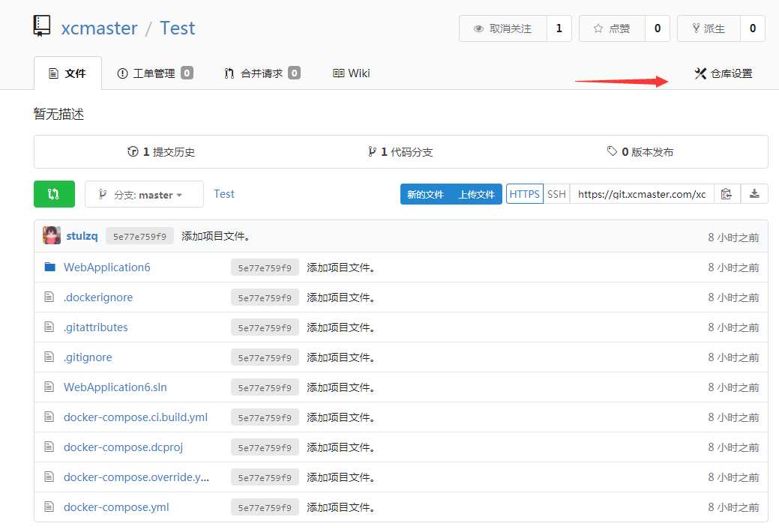Image resolution: width=779 pixels, height=532 pixels.
Task: Click the wrench icon for 仓库设置
Action: (x=700, y=73)
